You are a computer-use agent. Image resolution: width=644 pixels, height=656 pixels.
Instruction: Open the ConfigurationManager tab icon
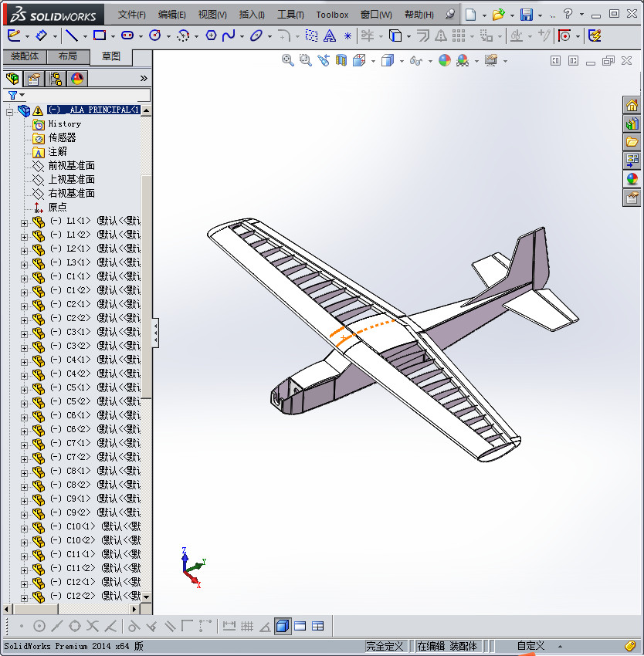(x=56, y=78)
